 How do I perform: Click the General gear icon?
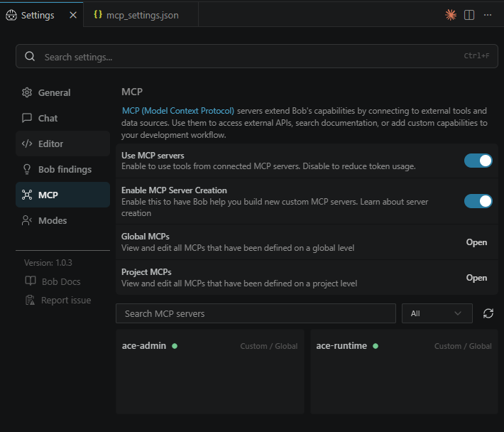[27, 92]
